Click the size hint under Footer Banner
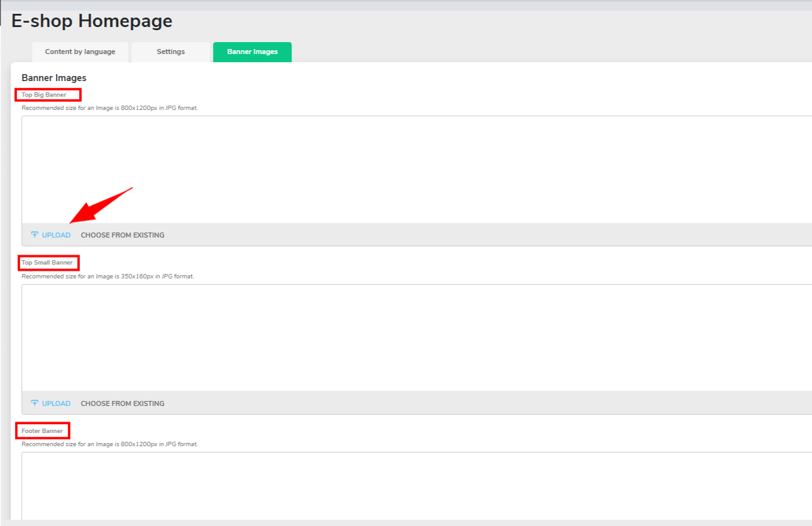Viewport: 812px width, 526px height. (110, 444)
